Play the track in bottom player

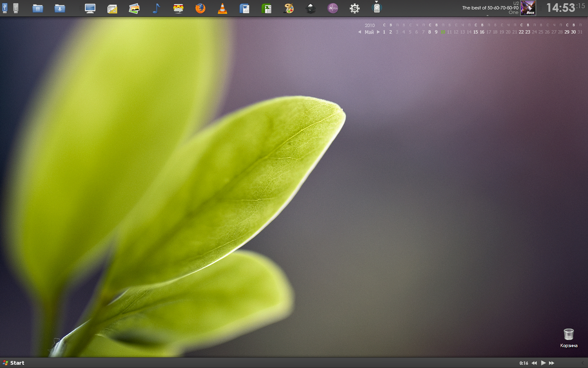tap(543, 363)
